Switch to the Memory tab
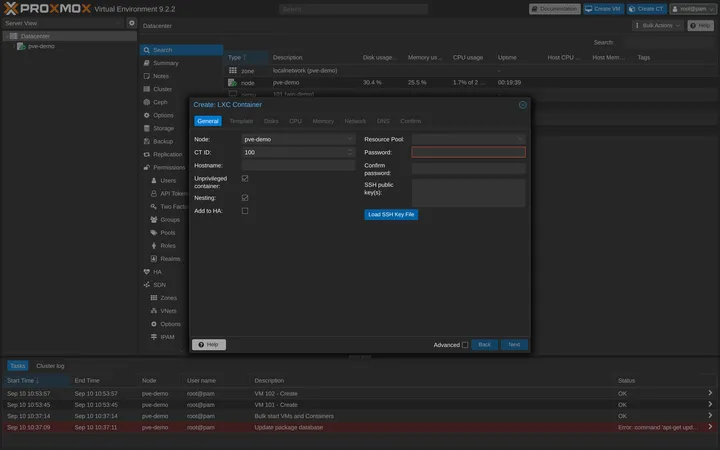Viewport: 720px width, 450px height. pyautogui.click(x=323, y=121)
